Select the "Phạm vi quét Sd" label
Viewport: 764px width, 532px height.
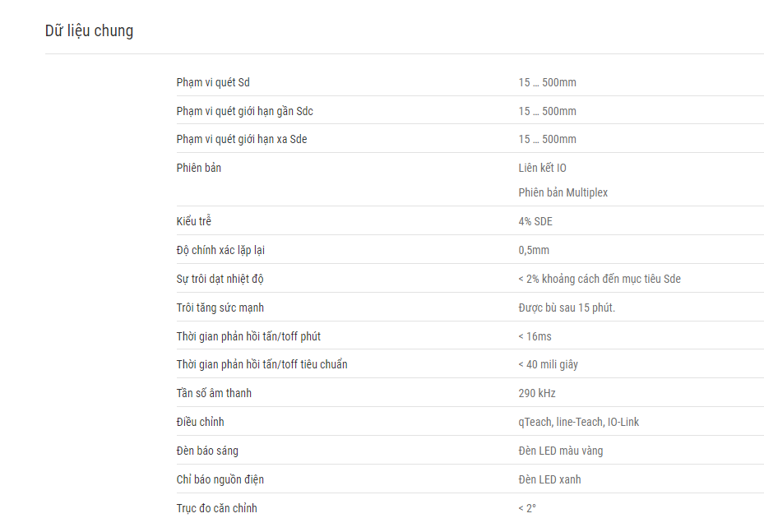tap(213, 83)
